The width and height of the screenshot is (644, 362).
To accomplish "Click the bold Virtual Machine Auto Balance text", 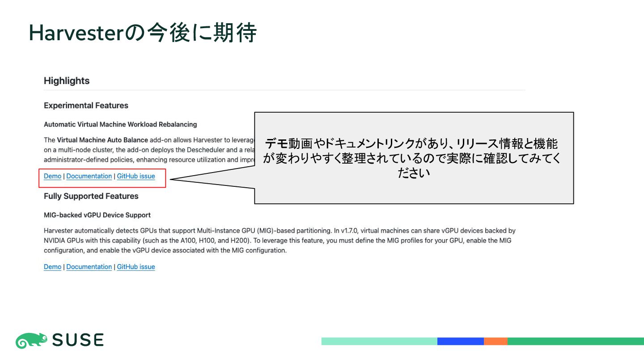I will (102, 140).
